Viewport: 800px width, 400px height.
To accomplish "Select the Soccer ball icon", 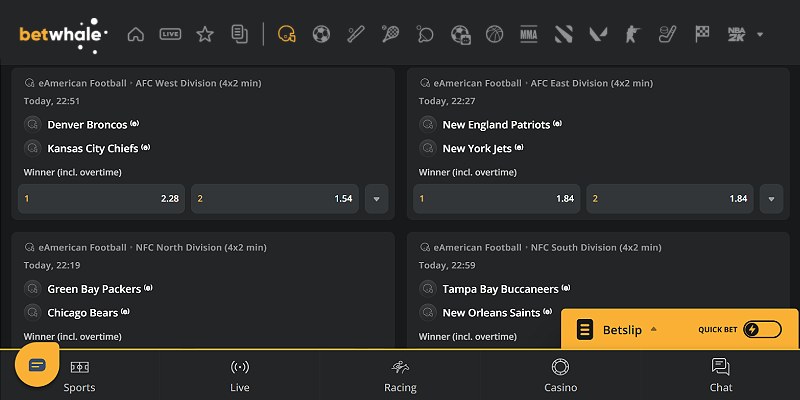I will 321,35.
